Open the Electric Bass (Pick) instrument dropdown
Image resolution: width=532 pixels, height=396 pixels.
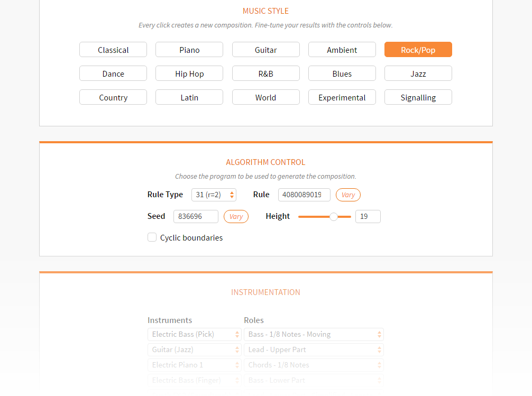pyautogui.click(x=195, y=334)
